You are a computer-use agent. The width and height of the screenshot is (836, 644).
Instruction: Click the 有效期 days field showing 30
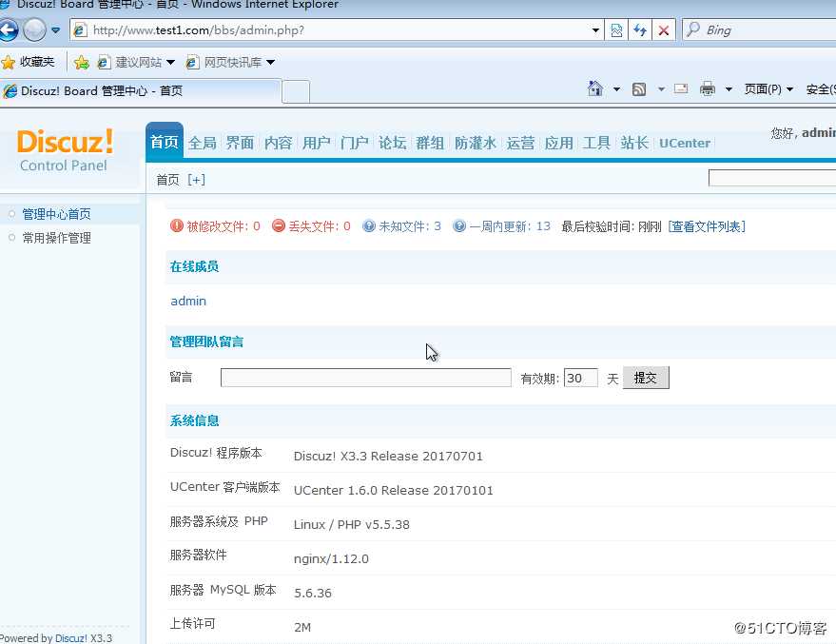point(580,378)
